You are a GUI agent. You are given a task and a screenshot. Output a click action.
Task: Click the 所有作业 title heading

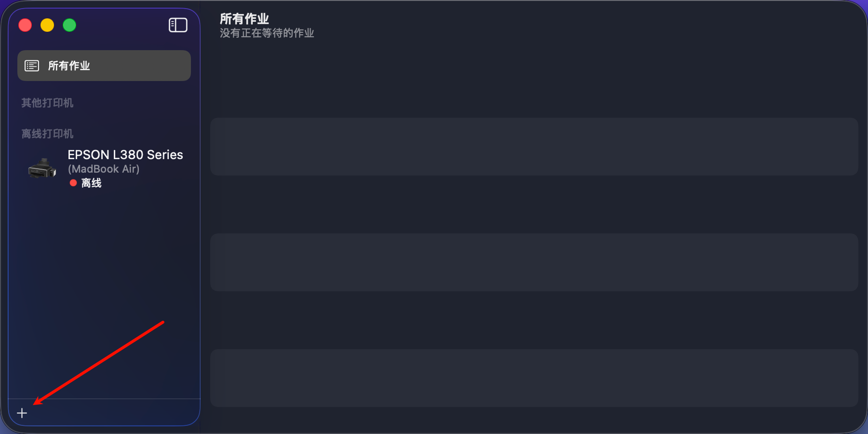tap(244, 19)
